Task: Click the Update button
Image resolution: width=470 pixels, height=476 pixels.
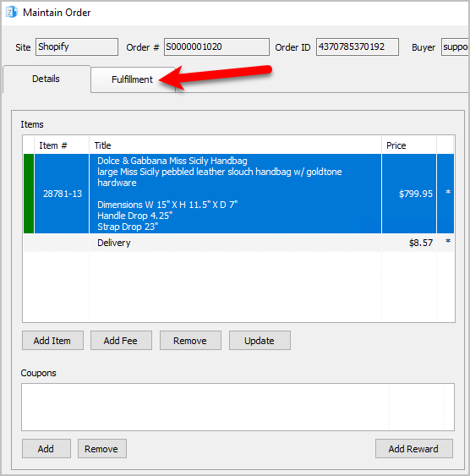Action: pos(260,341)
